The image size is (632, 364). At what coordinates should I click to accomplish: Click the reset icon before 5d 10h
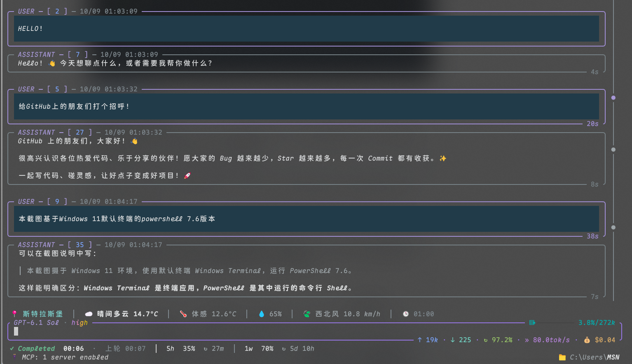(x=283, y=349)
